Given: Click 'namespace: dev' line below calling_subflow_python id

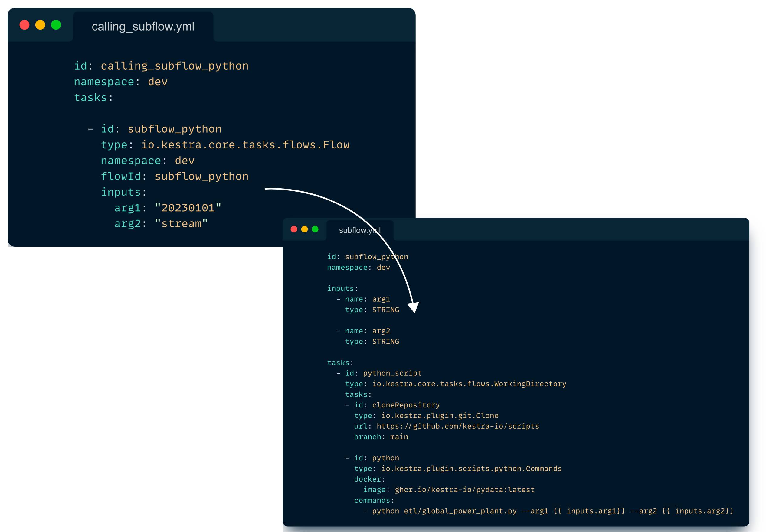Looking at the screenshot, I should (121, 82).
